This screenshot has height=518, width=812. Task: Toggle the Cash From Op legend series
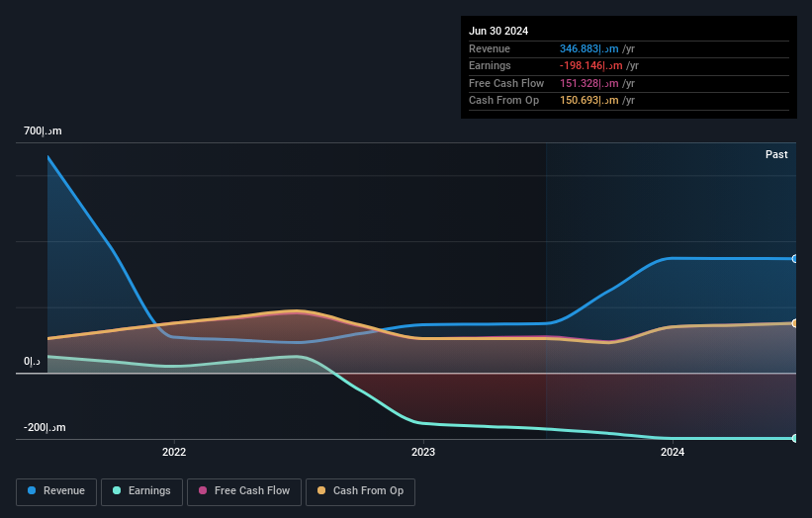360,491
